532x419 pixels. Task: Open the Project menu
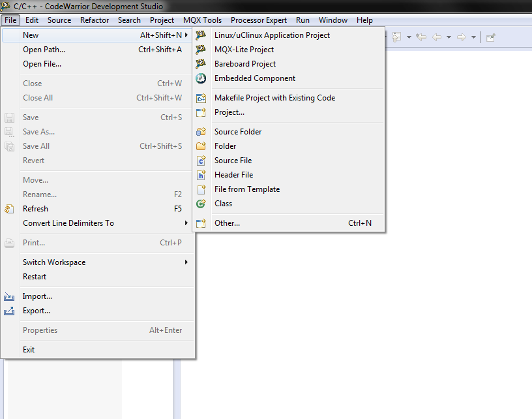(162, 20)
